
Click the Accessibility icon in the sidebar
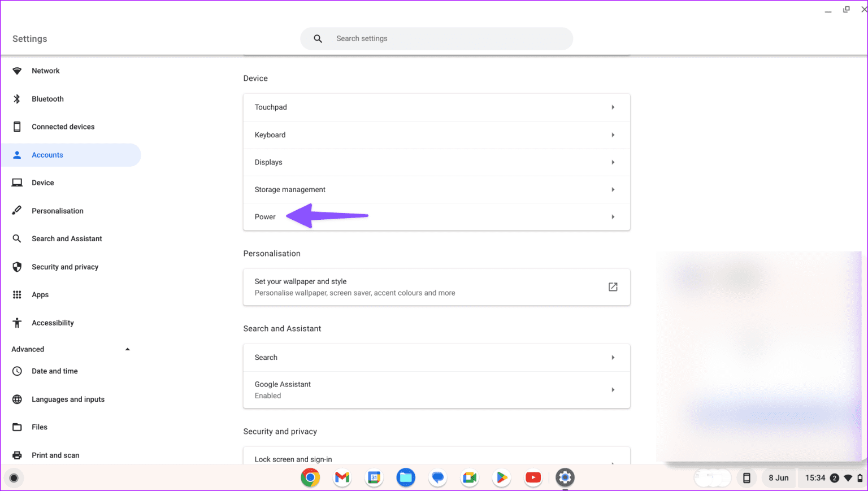tap(17, 323)
